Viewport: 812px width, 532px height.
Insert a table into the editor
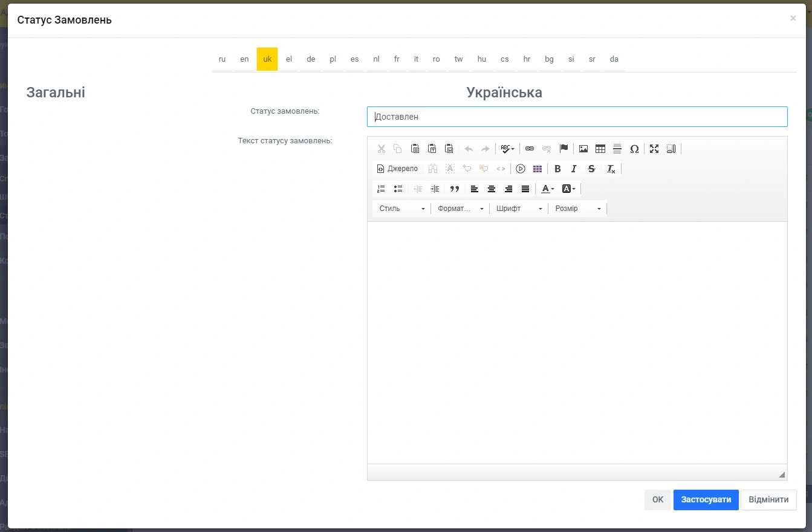tap(600, 149)
